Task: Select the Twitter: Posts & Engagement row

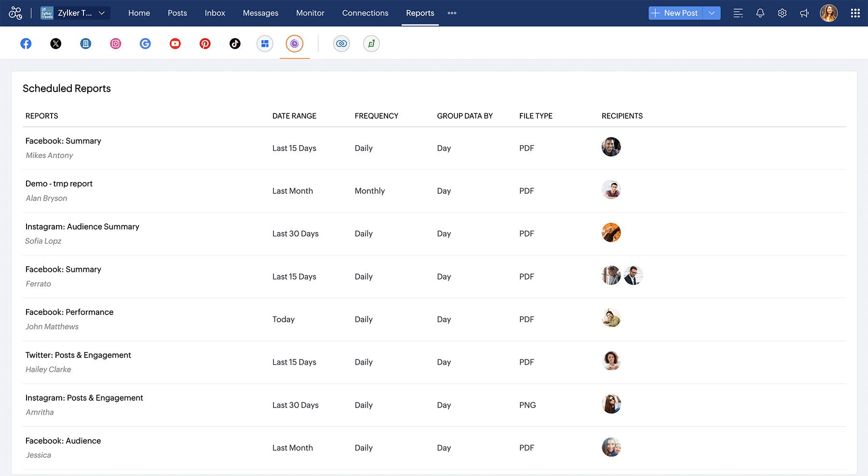Action: (78, 355)
